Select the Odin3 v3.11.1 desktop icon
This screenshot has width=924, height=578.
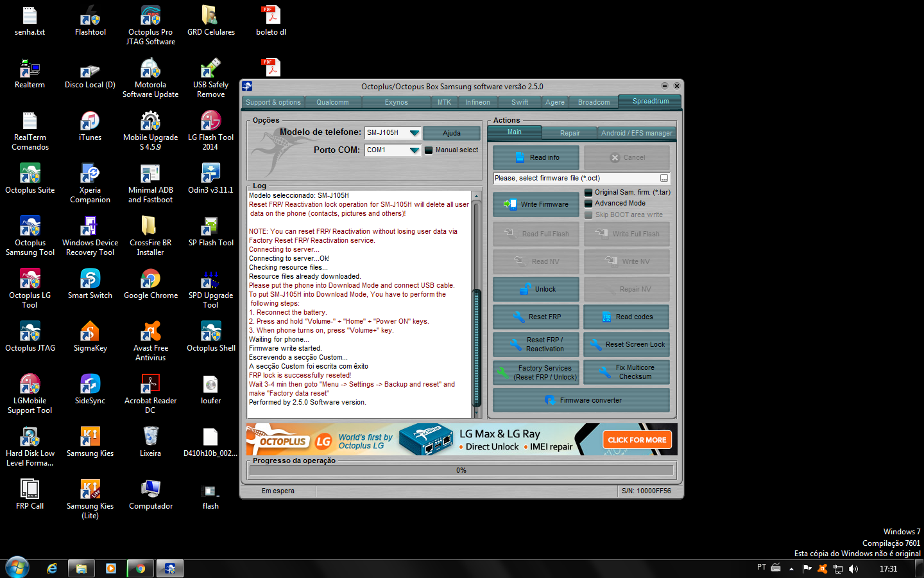[210, 178]
